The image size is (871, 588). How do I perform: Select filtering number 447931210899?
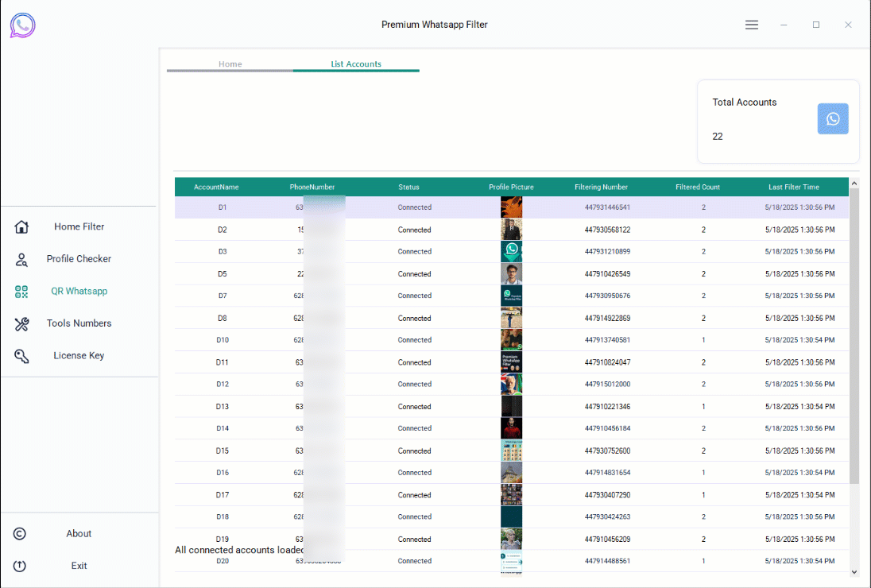point(607,252)
